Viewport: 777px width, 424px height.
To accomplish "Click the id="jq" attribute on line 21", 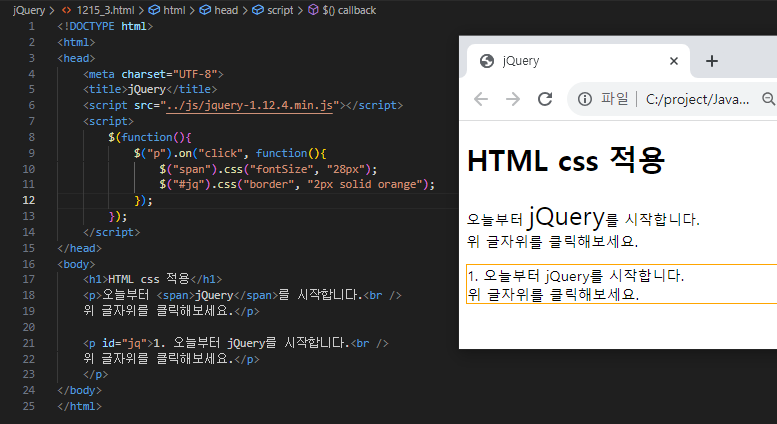I will (x=124, y=343).
